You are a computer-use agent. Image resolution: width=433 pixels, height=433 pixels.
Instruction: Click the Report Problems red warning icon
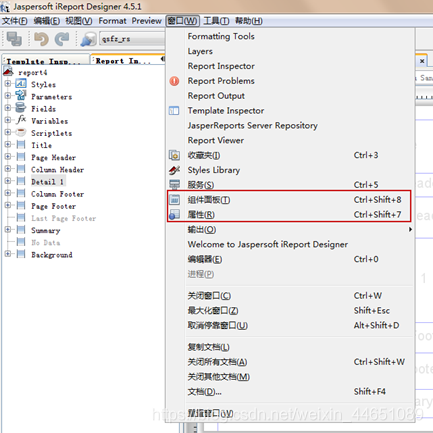[x=174, y=81]
